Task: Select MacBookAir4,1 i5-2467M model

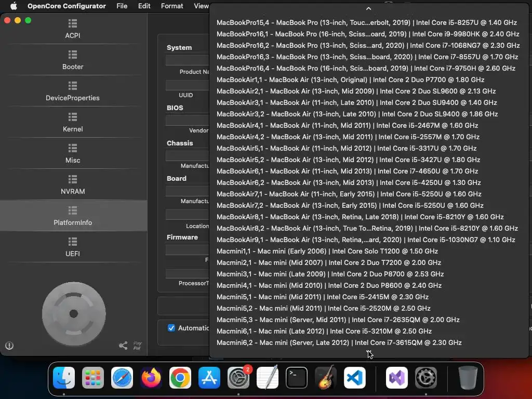Action: (x=369, y=125)
